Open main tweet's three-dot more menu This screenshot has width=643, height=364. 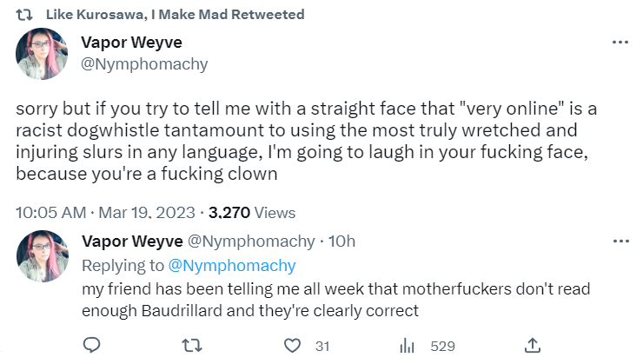[620, 43]
